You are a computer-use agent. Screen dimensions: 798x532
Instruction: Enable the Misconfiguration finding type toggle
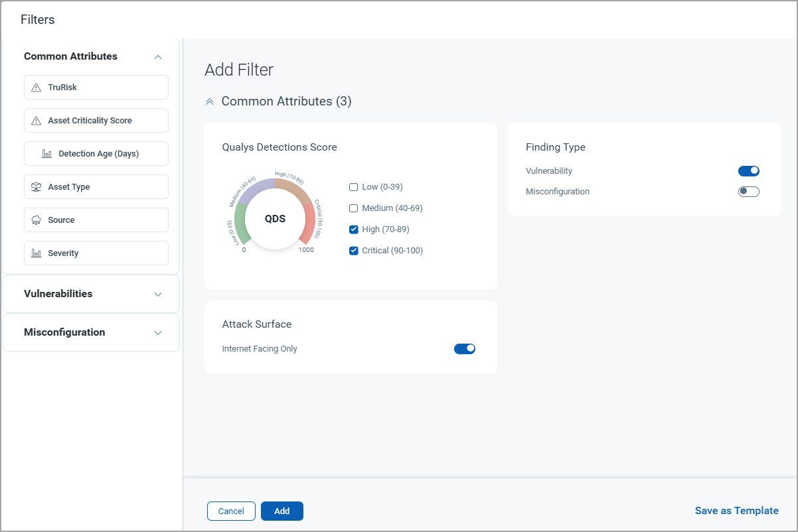tap(748, 192)
